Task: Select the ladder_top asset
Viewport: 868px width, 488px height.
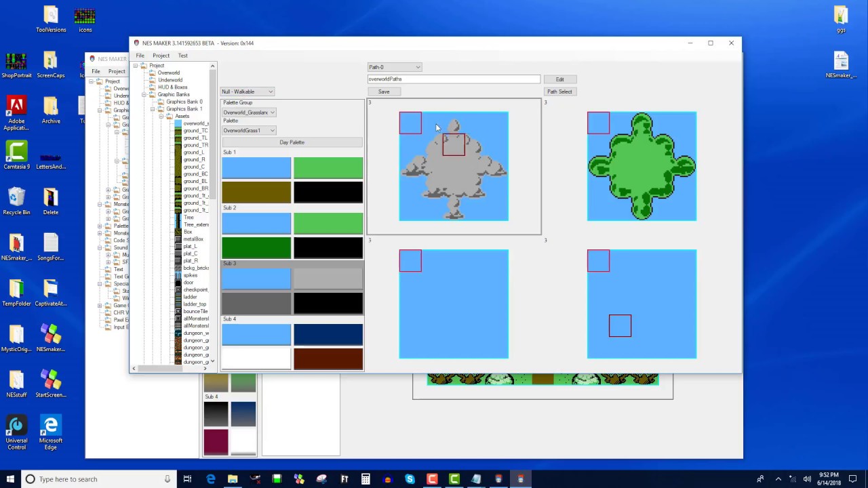Action: click(195, 304)
